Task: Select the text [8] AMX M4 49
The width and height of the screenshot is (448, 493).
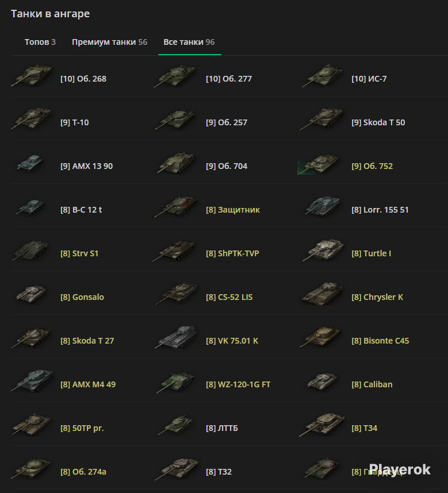Action: tap(88, 385)
